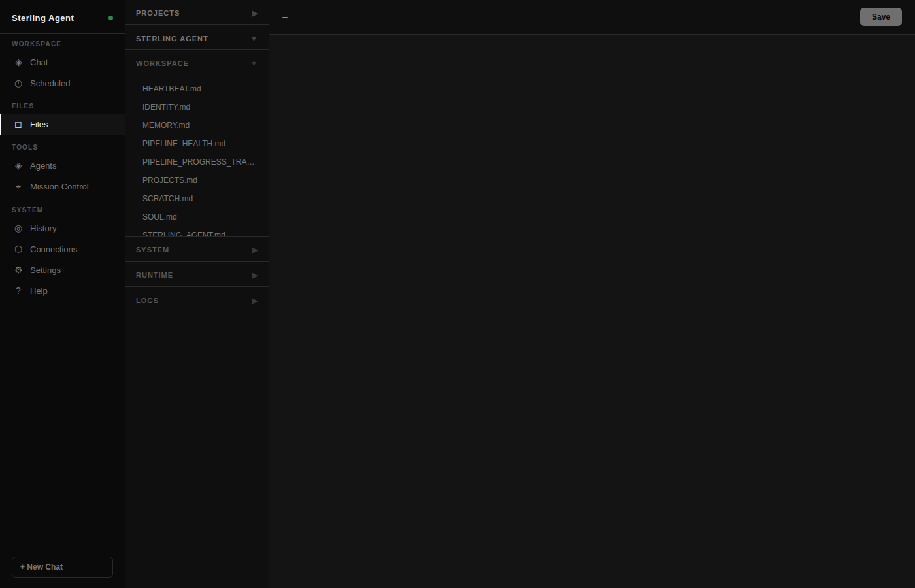Open MEMORY.md file
The height and width of the screenshot is (588, 915).
tap(197, 125)
